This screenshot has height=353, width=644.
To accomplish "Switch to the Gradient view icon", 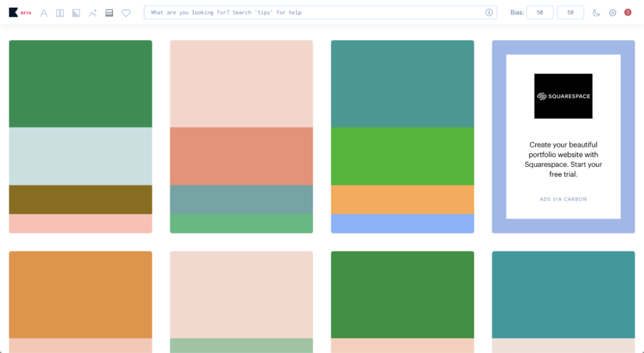I will click(76, 13).
